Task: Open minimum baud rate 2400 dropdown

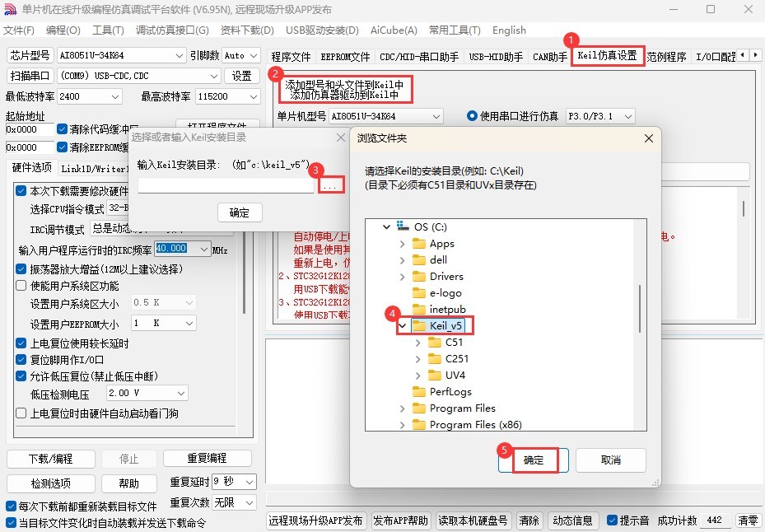Action: [89, 96]
